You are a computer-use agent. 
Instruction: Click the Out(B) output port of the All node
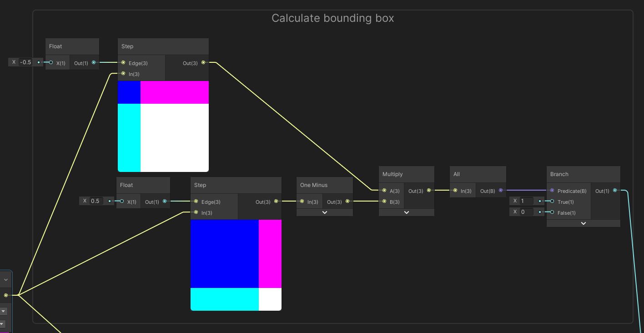(501, 191)
